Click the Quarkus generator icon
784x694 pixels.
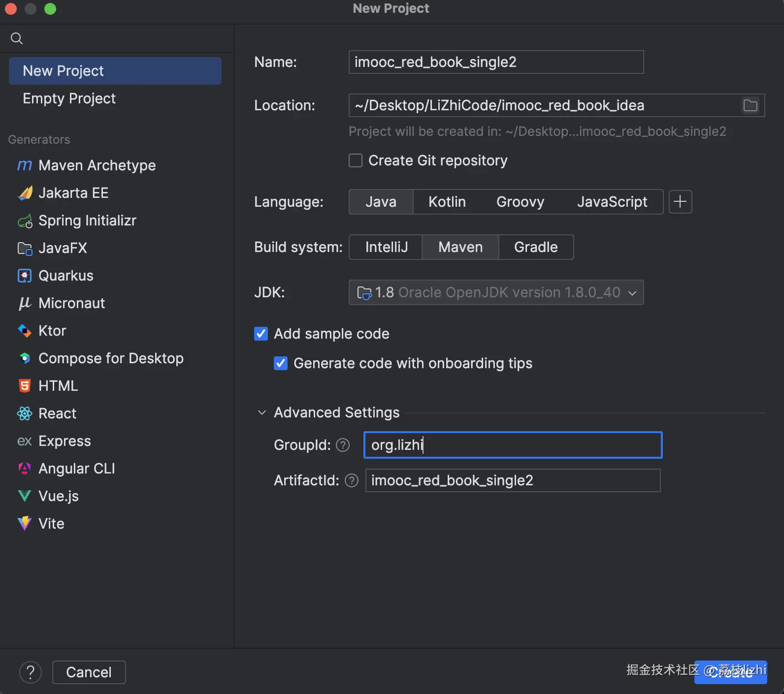pyautogui.click(x=25, y=276)
